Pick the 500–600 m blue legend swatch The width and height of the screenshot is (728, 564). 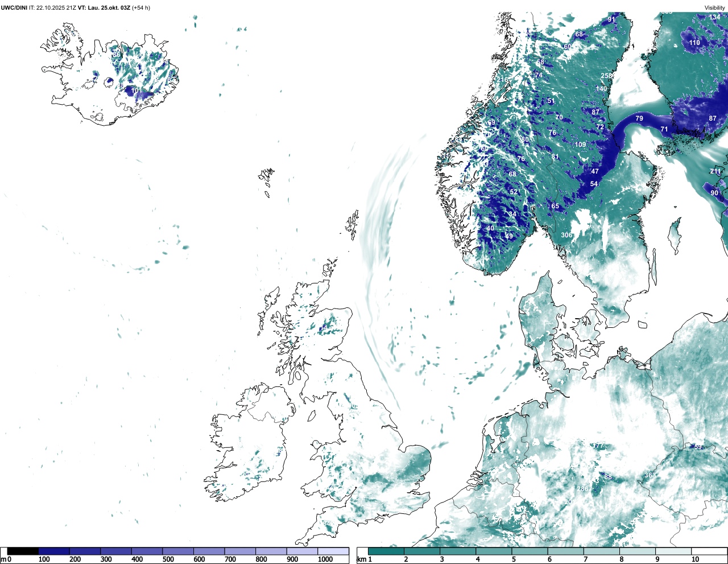tap(177, 551)
